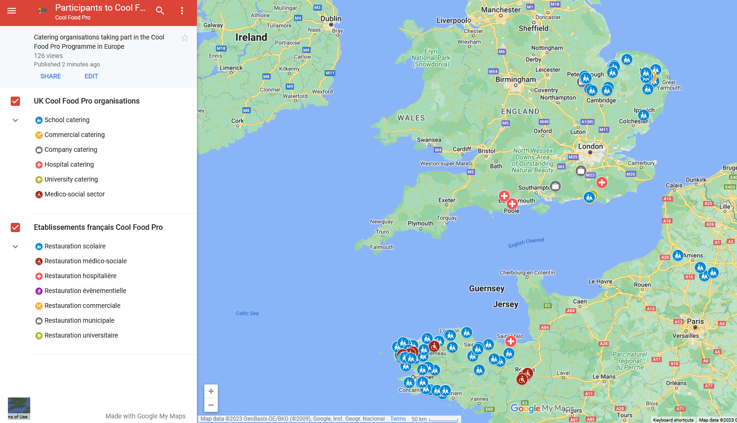Select the Restauration médico-sociale legend entry
The width and height of the screenshot is (737, 423).
coord(81,261)
